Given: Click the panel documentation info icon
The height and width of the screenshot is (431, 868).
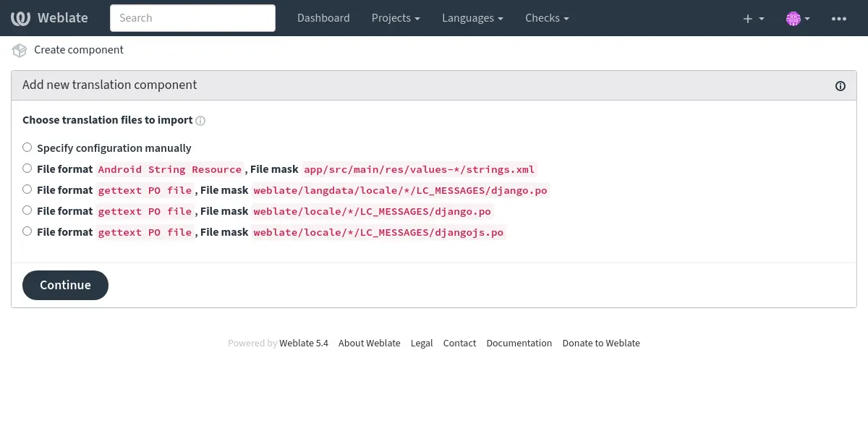Looking at the screenshot, I should click(841, 86).
